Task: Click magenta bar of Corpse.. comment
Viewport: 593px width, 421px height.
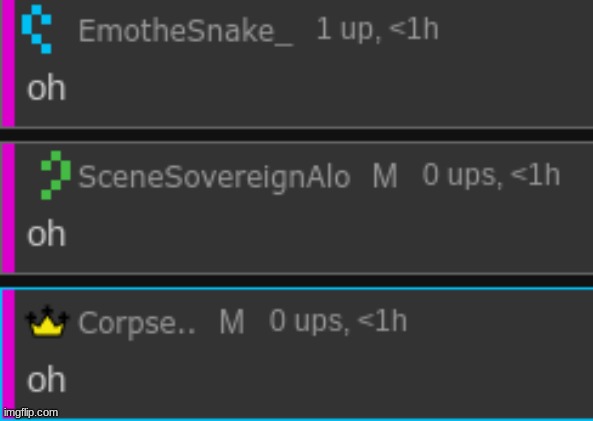Action: point(8,354)
